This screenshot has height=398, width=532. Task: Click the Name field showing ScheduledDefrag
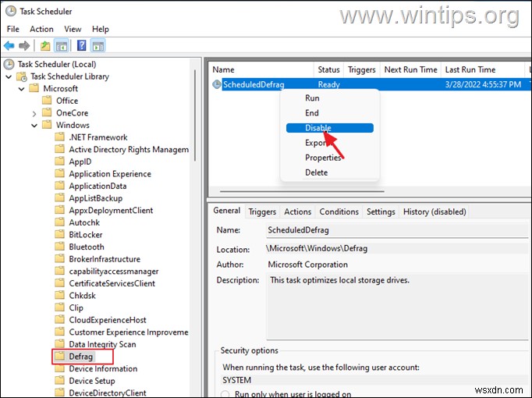pos(397,230)
